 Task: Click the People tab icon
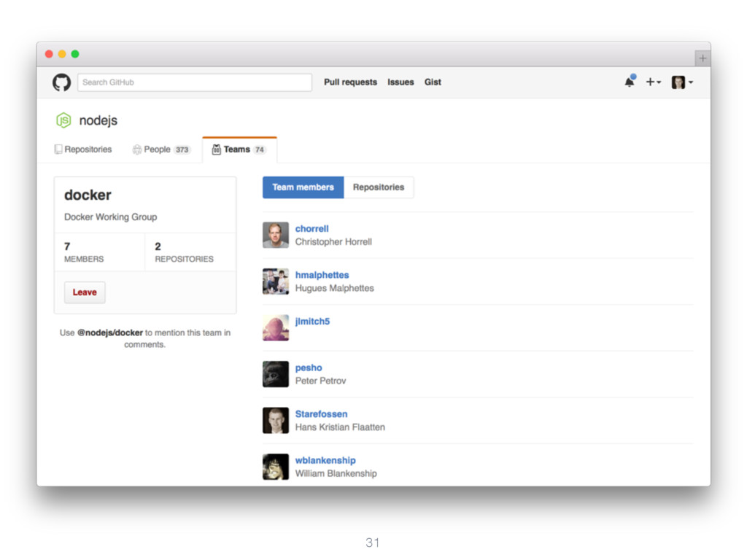click(136, 149)
